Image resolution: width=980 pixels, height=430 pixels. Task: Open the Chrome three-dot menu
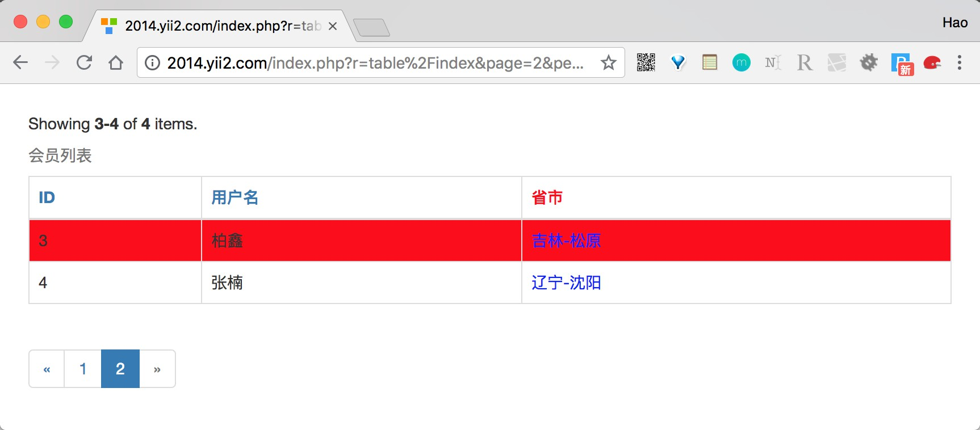960,62
